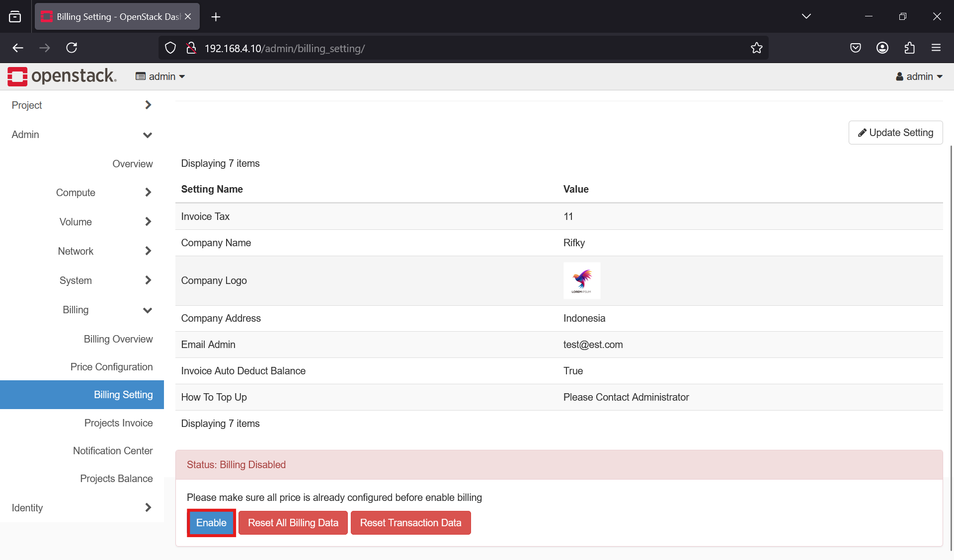Open Notification Center page
954x560 pixels.
tap(113, 451)
